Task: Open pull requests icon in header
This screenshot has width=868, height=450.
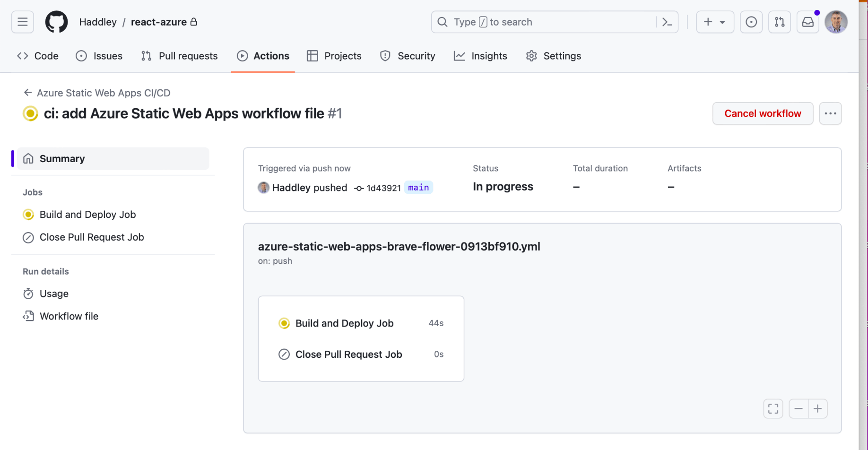Action: point(779,22)
